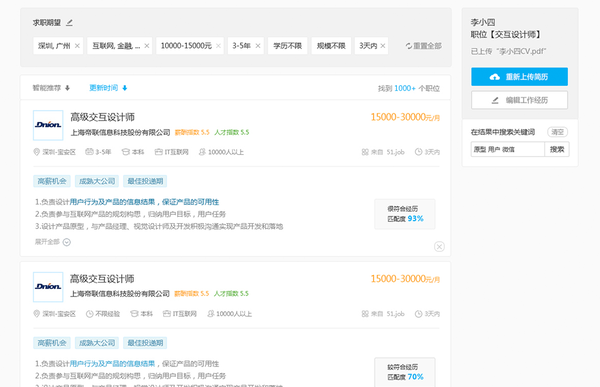Click the edit pencil next to 求职期望
This screenshot has width=600, height=387.
[69, 23]
